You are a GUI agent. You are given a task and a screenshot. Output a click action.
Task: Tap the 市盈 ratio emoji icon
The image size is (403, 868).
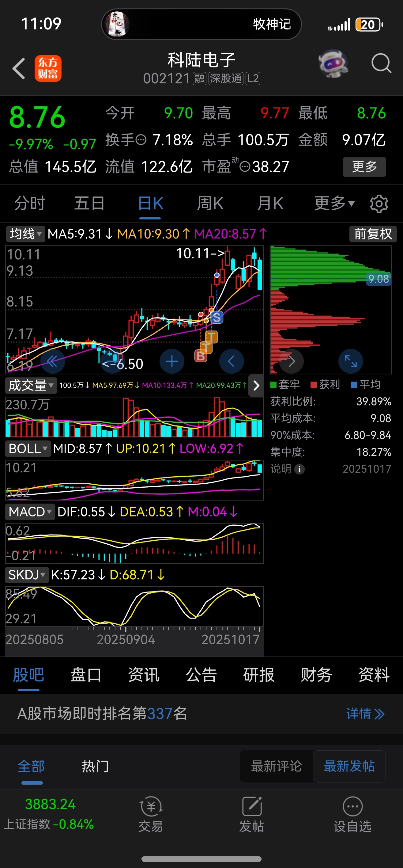click(x=245, y=166)
